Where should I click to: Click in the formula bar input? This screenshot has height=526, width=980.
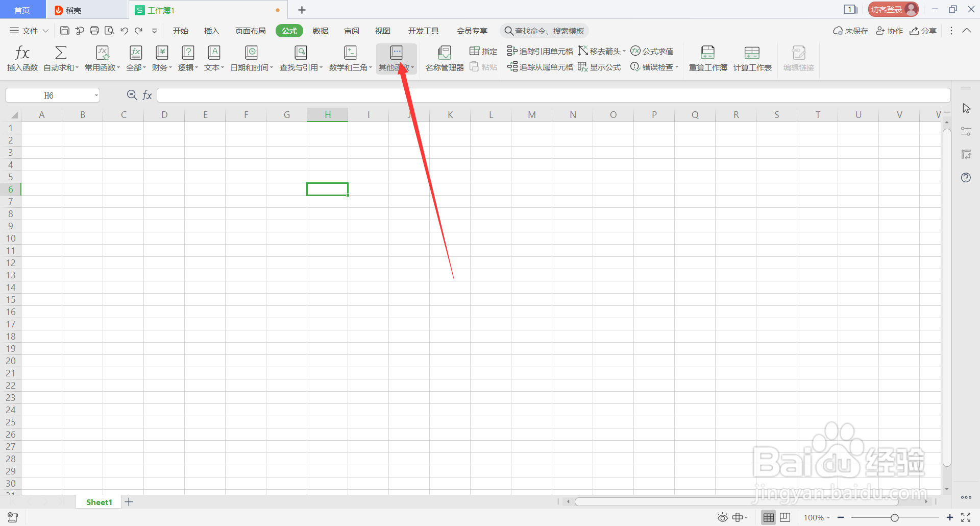pos(554,95)
